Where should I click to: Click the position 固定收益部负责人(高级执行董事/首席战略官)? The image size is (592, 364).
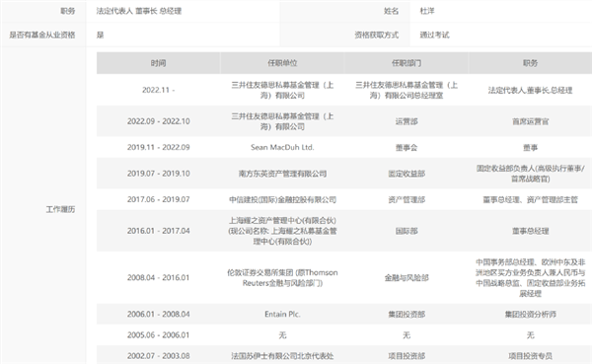(x=530, y=174)
